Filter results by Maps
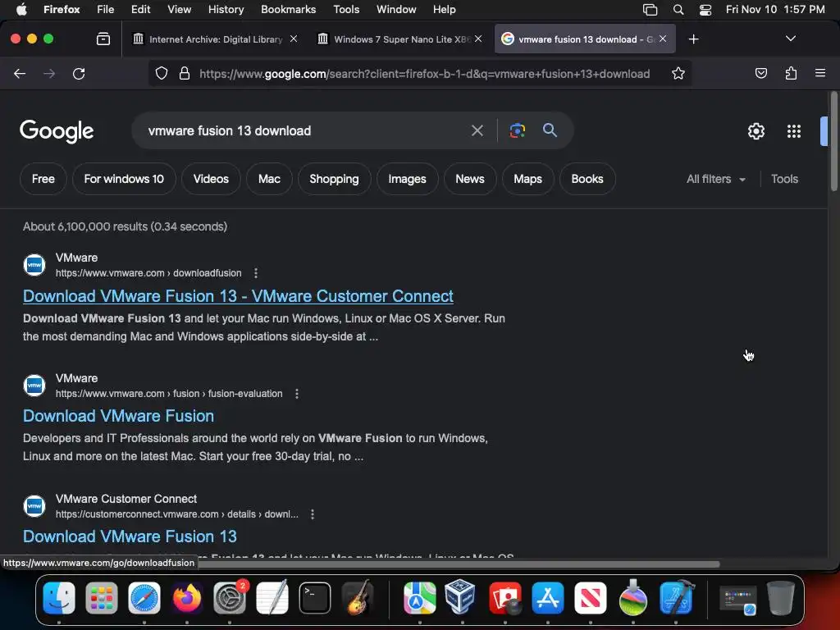This screenshot has width=840, height=630. (527, 179)
